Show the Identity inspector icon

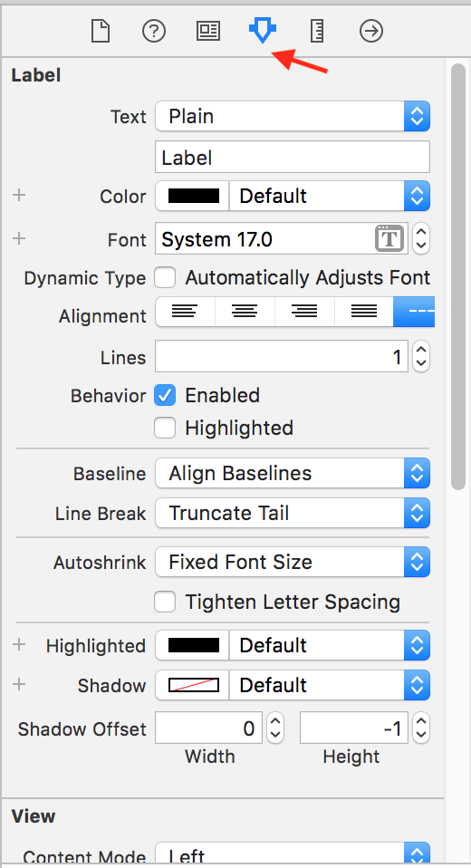(208, 31)
